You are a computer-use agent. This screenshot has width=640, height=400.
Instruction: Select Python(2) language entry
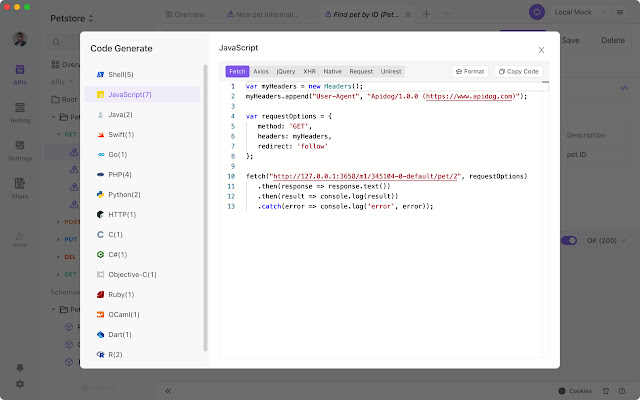coord(142,194)
